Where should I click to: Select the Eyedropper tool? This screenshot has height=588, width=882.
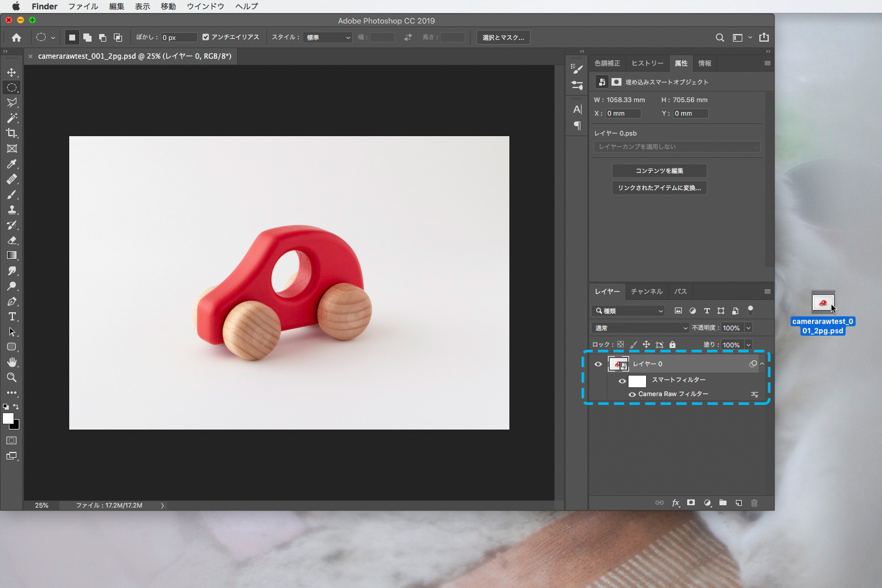point(12,164)
